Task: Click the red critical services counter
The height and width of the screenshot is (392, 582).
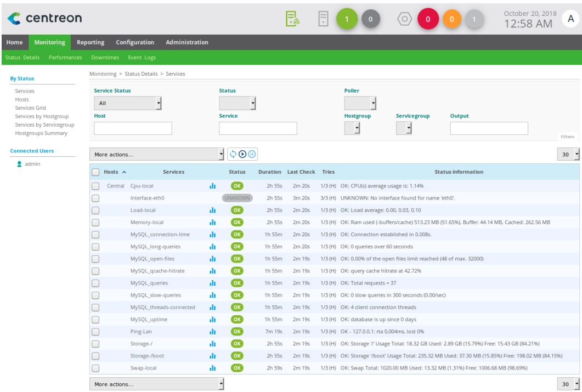Action: pyautogui.click(x=428, y=19)
